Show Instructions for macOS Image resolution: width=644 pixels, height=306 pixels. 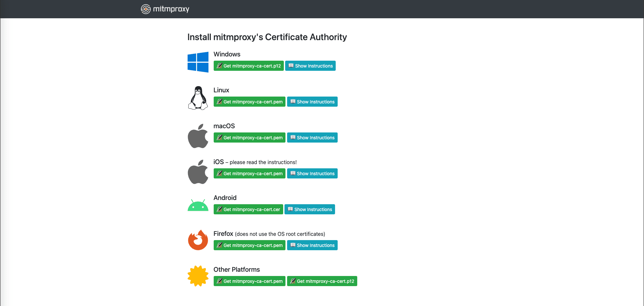pos(312,138)
